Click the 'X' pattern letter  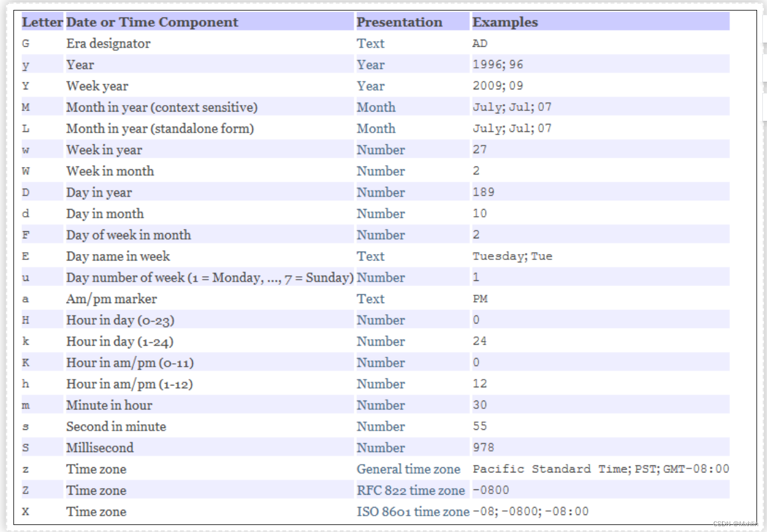click(26, 512)
